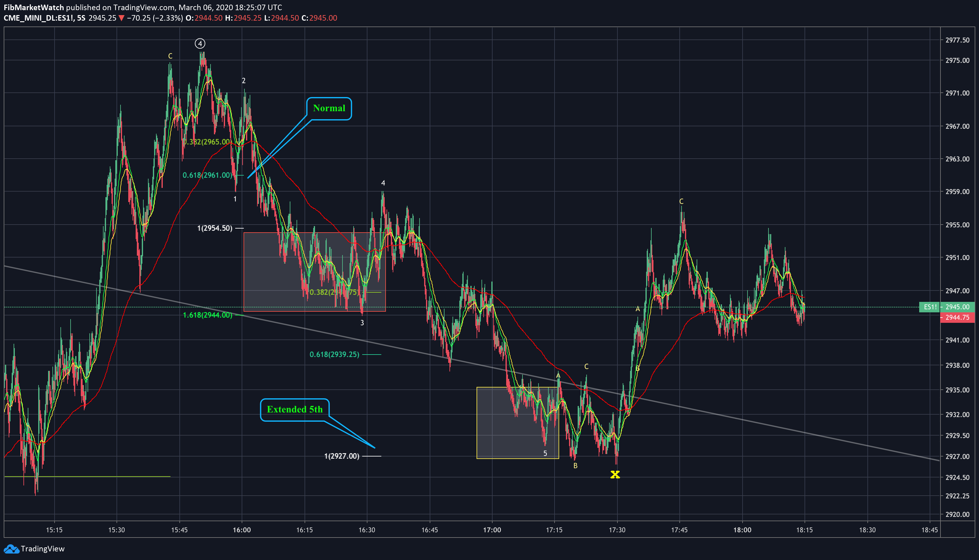Click the C:2945.00 close value

pyautogui.click(x=319, y=18)
